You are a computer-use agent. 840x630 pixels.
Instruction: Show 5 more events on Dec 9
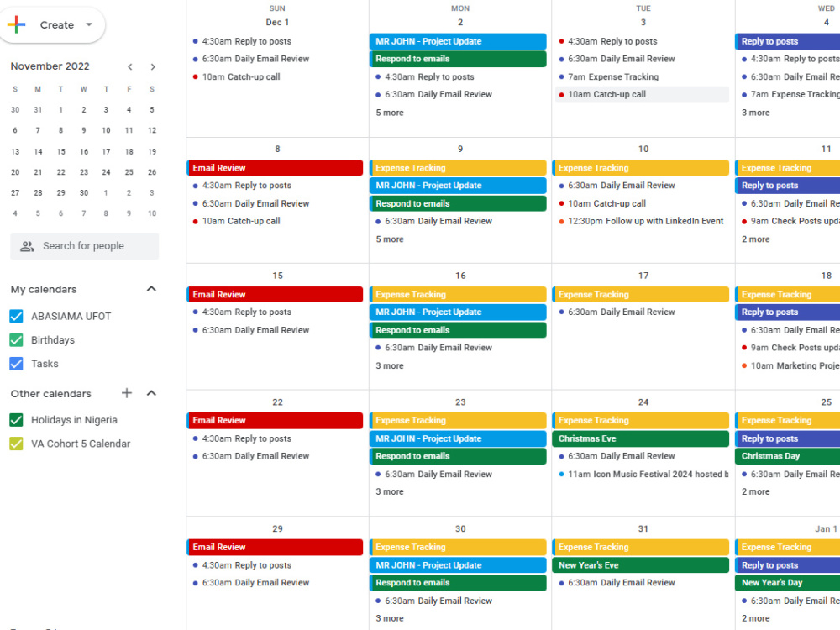(390, 239)
